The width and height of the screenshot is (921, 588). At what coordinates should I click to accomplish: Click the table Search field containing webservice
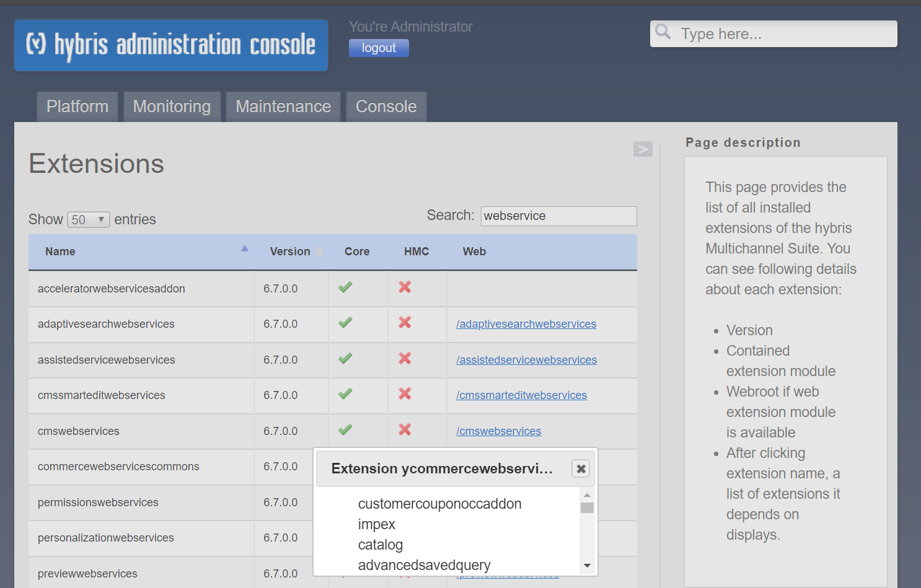[559, 216]
